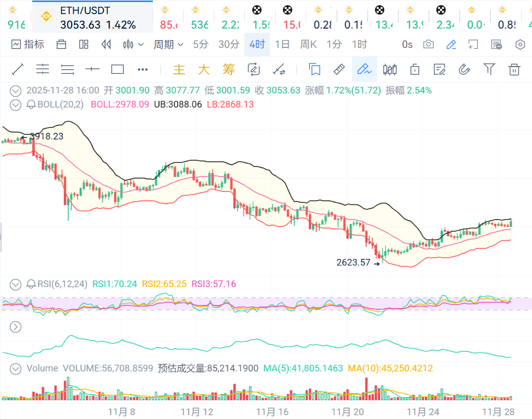The height and width of the screenshot is (419, 532).
Task: Open the candlestick chart type dropdown
Action: tap(133, 45)
